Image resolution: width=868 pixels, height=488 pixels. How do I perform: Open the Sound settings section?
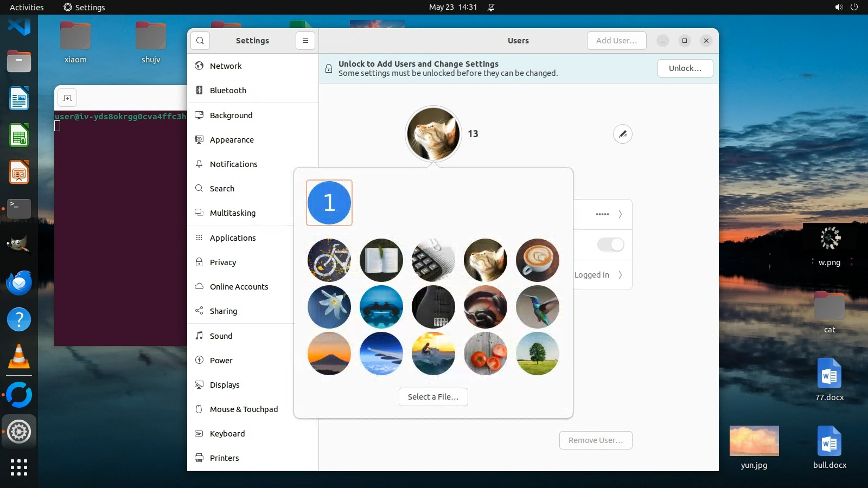221,336
